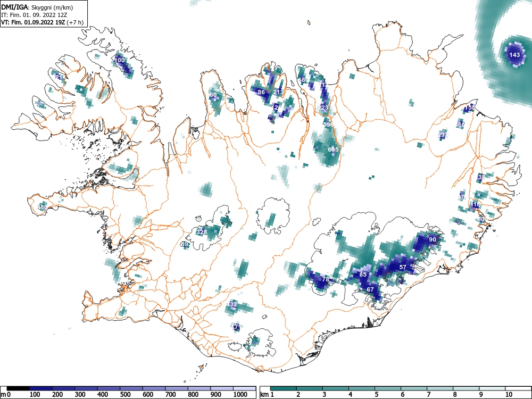
Task: Click the 200 tick label in the legend
Action: point(57,395)
